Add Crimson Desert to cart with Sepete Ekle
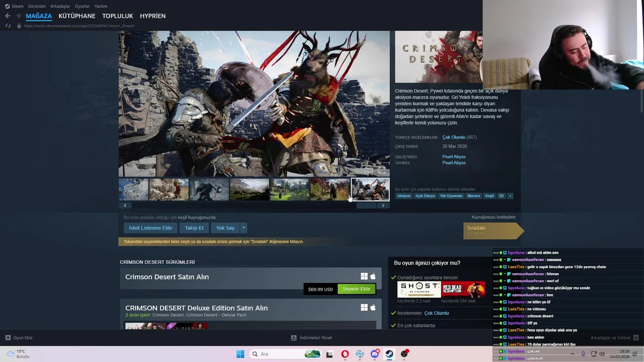 (x=356, y=289)
